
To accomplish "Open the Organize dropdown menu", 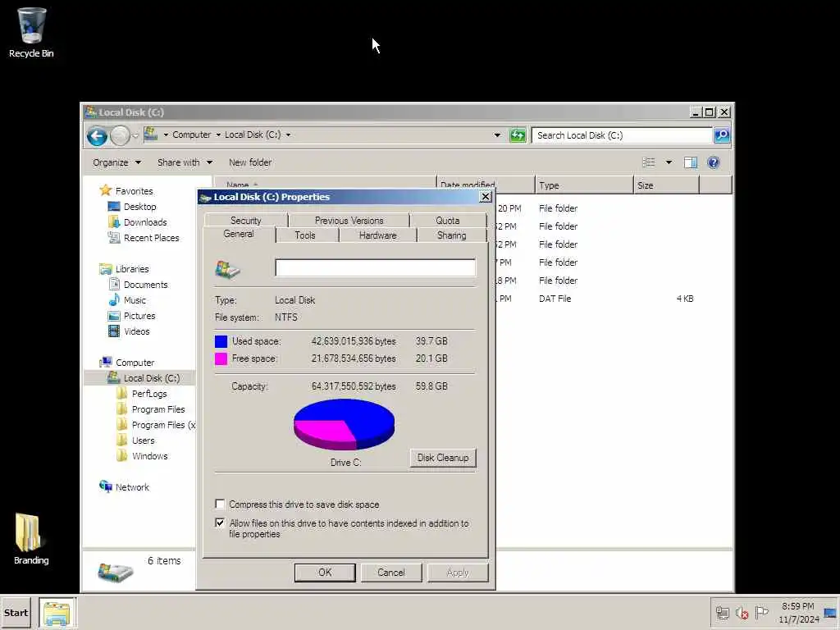I will [116, 162].
